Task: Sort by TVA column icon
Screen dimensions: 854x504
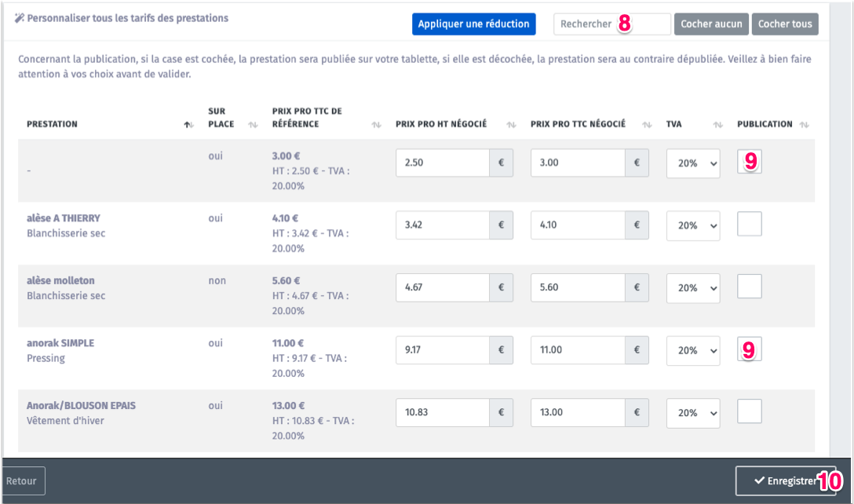Action: tap(718, 125)
